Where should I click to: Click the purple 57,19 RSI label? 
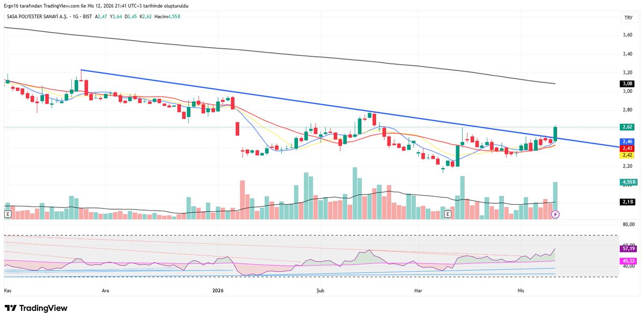[x=628, y=249]
